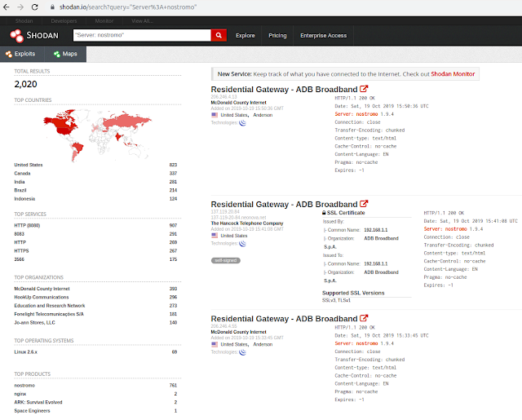Reload the page with the refresh icon

click(x=34, y=7)
